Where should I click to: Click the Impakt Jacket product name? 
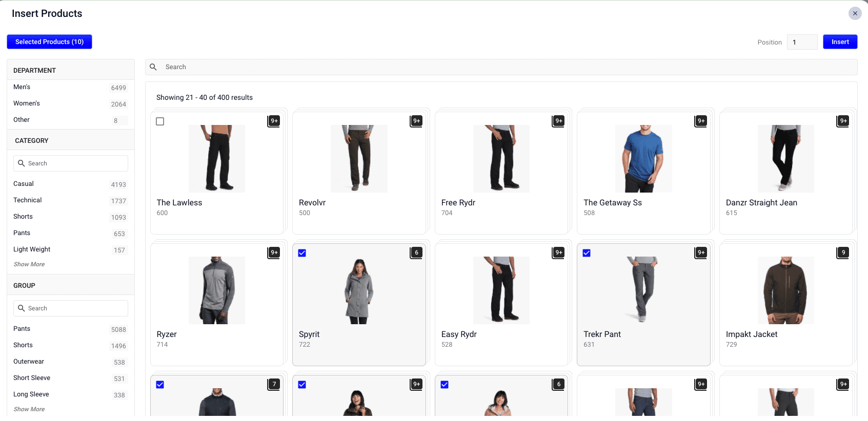click(752, 334)
